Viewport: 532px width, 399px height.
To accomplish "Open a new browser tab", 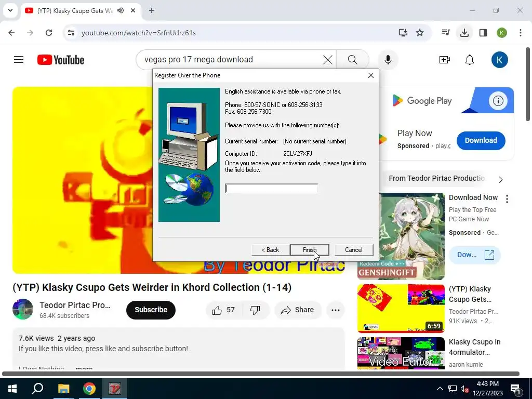I will (152, 10).
